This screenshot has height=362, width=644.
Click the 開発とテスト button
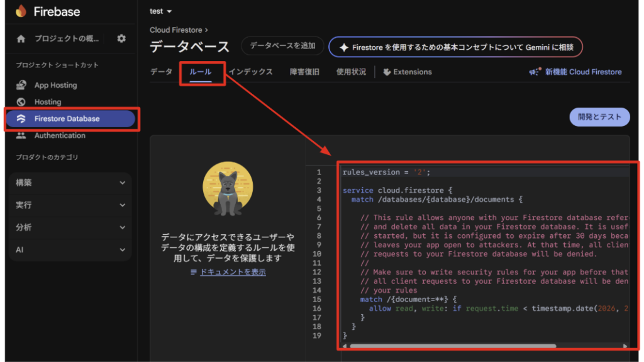point(599,116)
